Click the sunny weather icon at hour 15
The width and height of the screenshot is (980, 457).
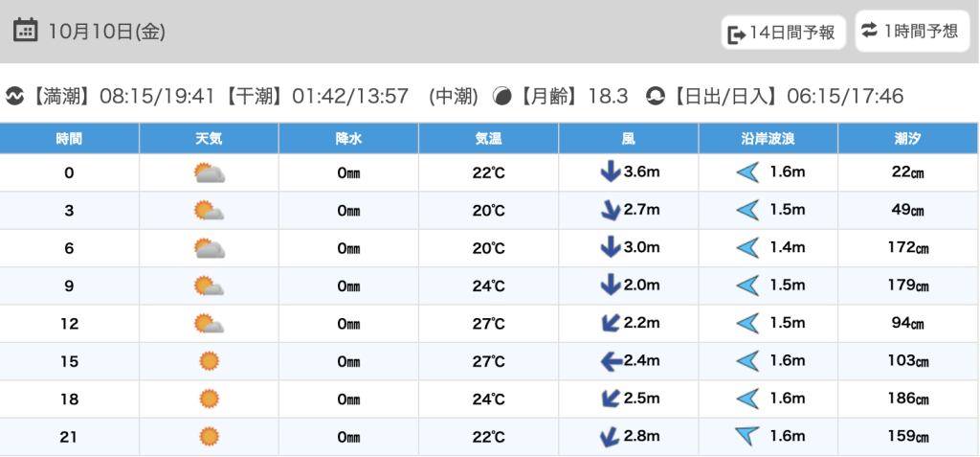click(x=209, y=361)
